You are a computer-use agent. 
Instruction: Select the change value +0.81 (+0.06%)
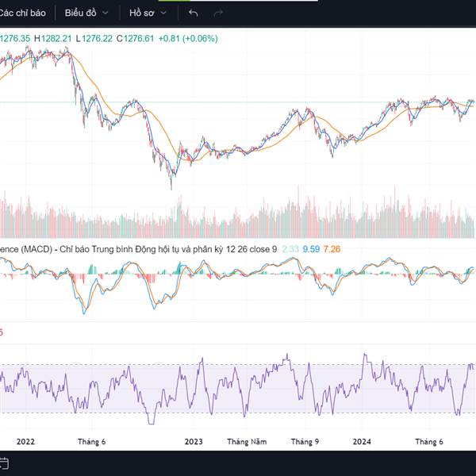188,39
